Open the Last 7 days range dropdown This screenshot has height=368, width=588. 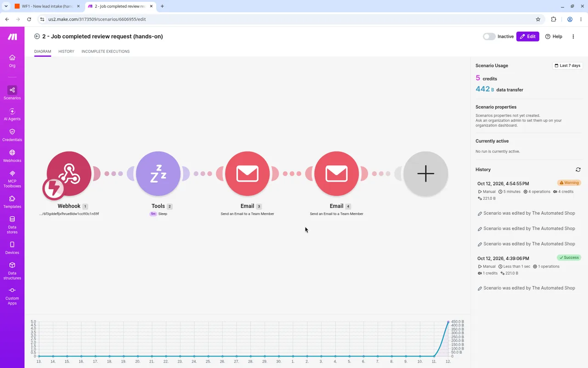click(567, 65)
